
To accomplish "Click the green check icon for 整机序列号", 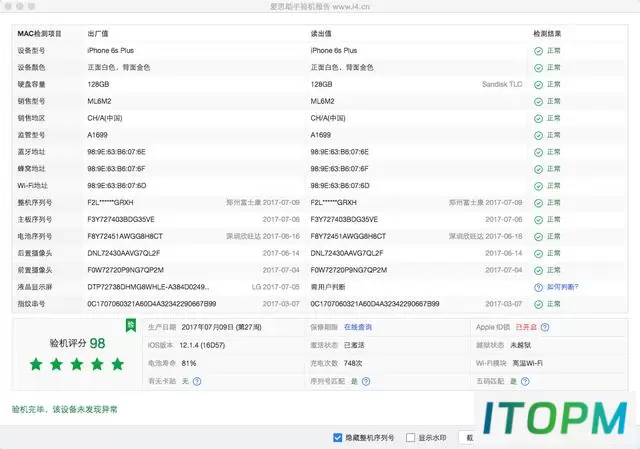I will [x=538, y=203].
